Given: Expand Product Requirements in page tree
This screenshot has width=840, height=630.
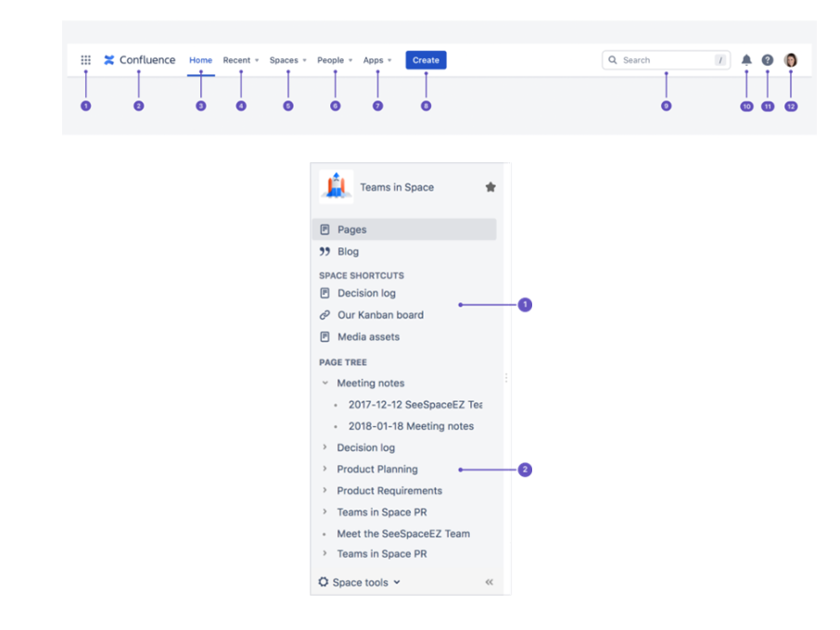Looking at the screenshot, I should pos(325,490).
